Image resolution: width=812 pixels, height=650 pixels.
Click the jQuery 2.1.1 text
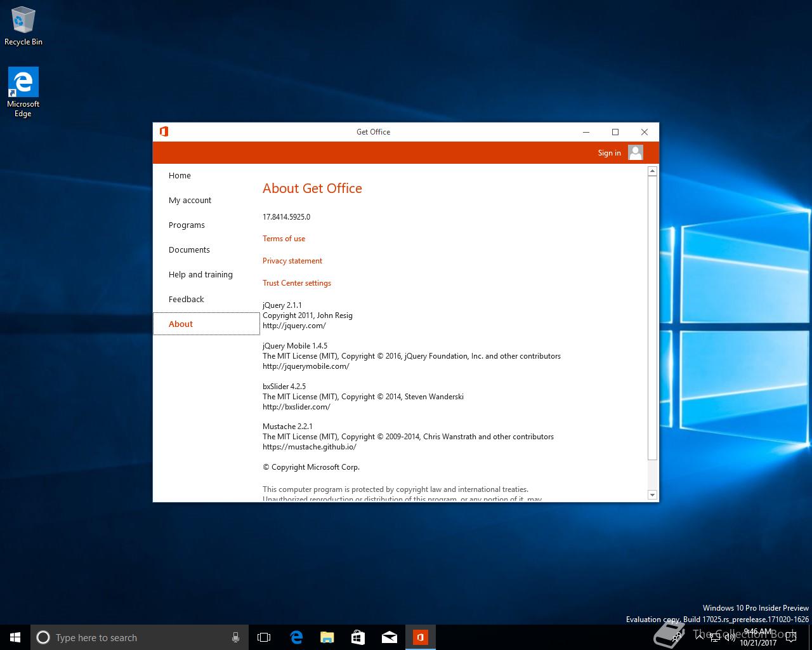pyautogui.click(x=282, y=305)
